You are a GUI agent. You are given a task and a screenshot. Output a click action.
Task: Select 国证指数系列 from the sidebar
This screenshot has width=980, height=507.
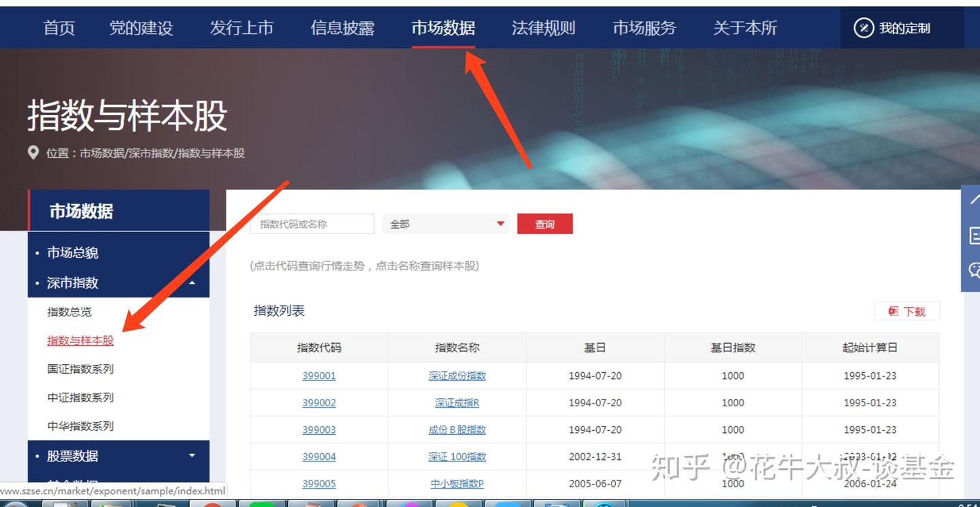(80, 369)
